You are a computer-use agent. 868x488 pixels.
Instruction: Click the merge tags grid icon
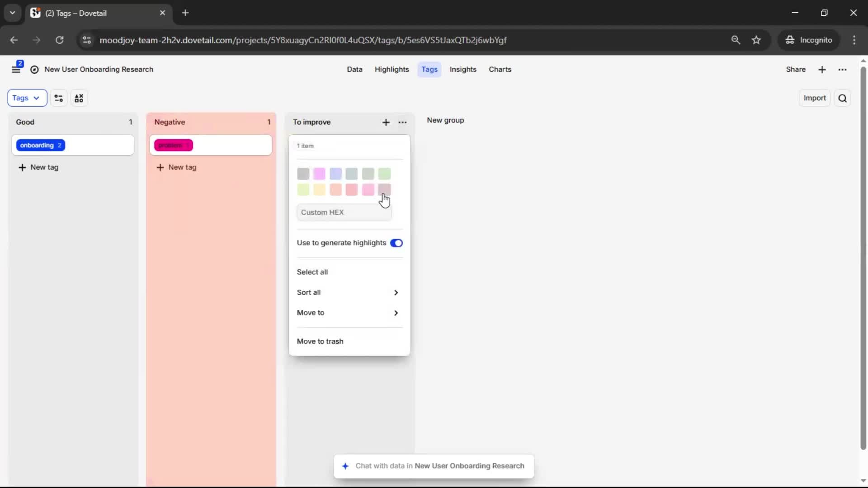(79, 98)
